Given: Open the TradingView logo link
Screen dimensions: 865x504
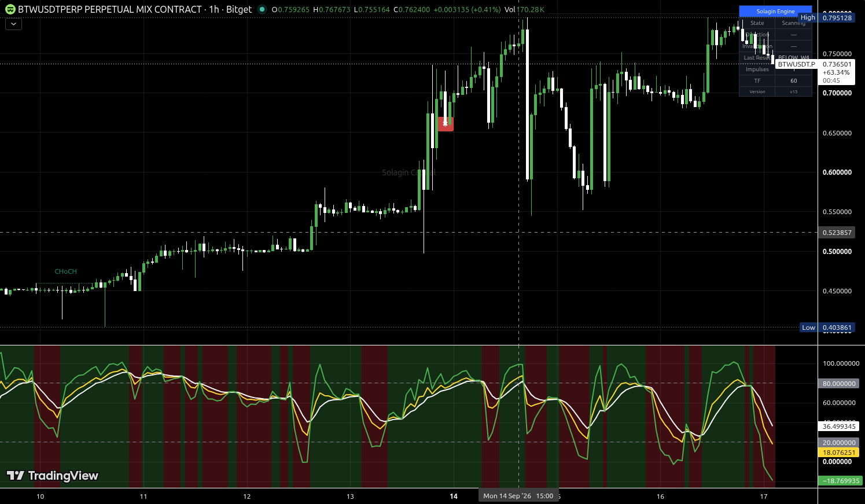Looking at the screenshot, I should coord(53,476).
